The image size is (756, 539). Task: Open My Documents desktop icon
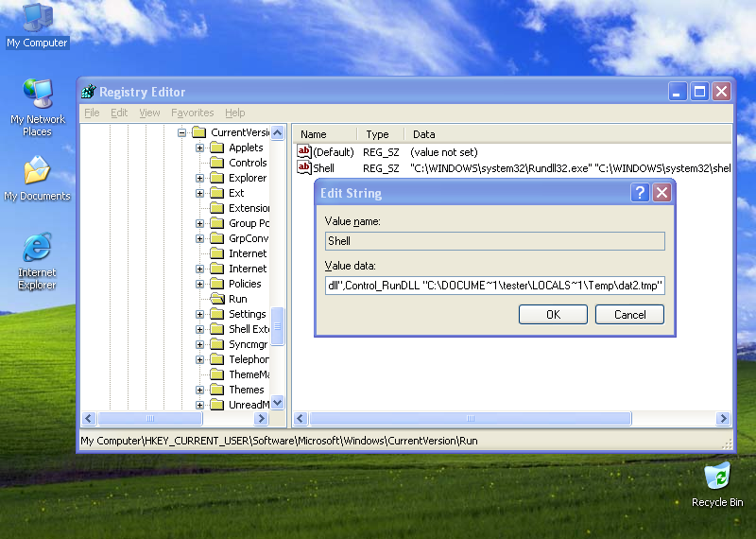37,178
